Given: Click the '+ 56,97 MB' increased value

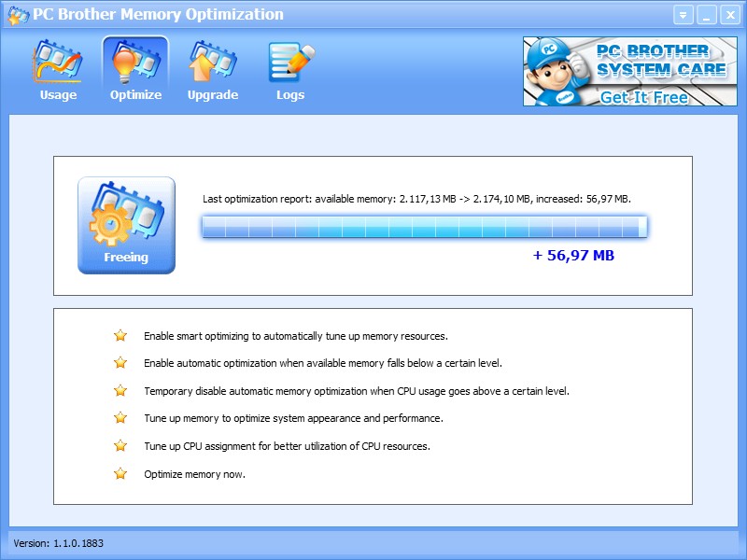Looking at the screenshot, I should [573, 255].
